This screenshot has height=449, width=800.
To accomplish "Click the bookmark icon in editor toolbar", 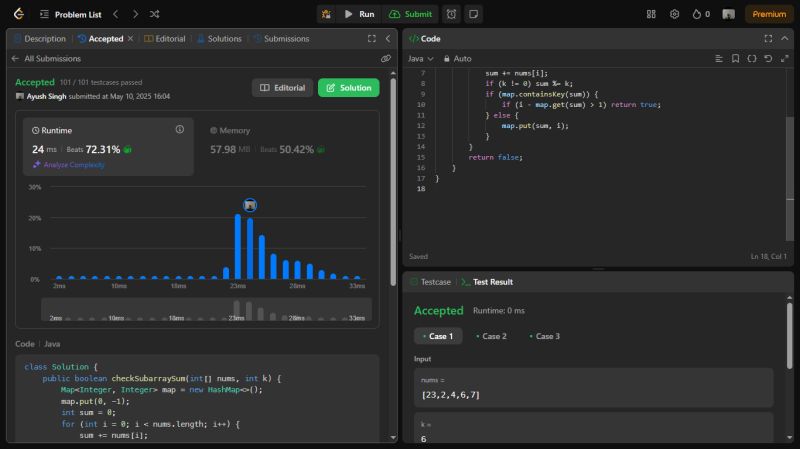I will (x=735, y=59).
